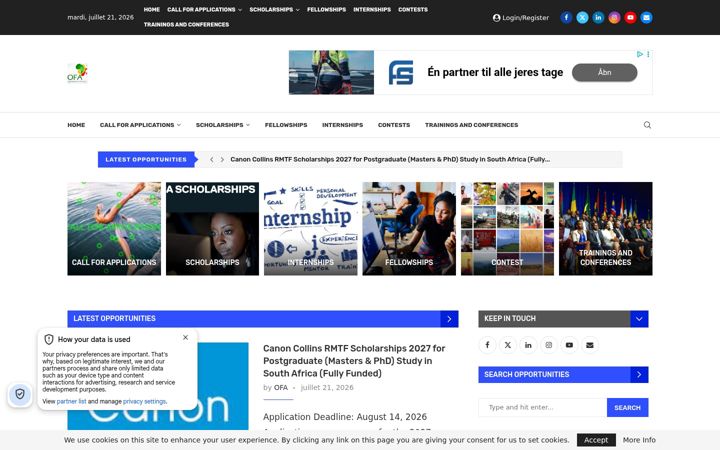Open Fellowships in the main navigation
The image size is (720, 450).
coord(286,125)
